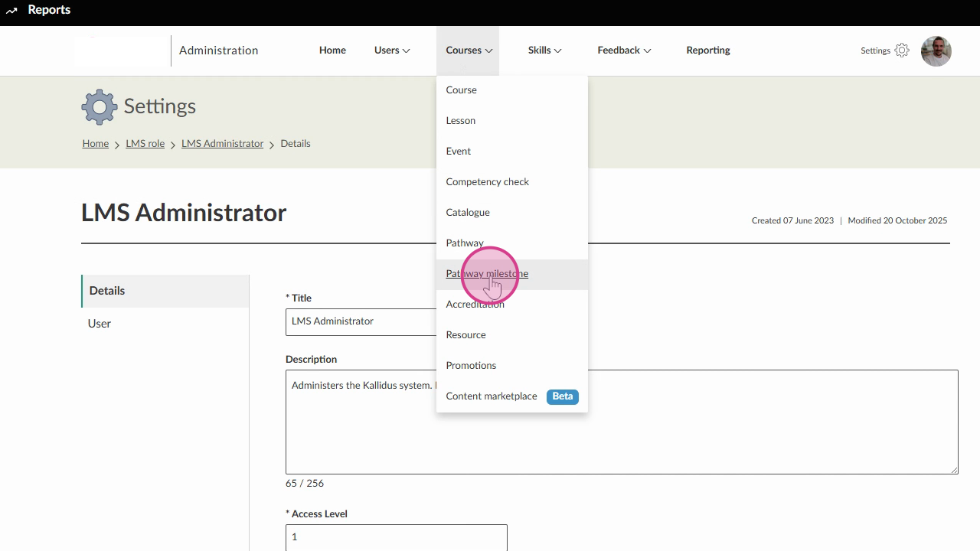Expand the Users dropdown menu
This screenshot has height=551, width=980.
(392, 51)
